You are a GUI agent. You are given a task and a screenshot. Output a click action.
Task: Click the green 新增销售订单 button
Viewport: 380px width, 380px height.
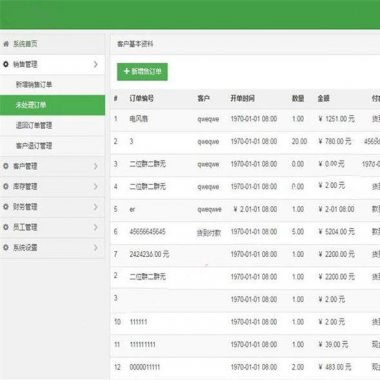point(142,72)
